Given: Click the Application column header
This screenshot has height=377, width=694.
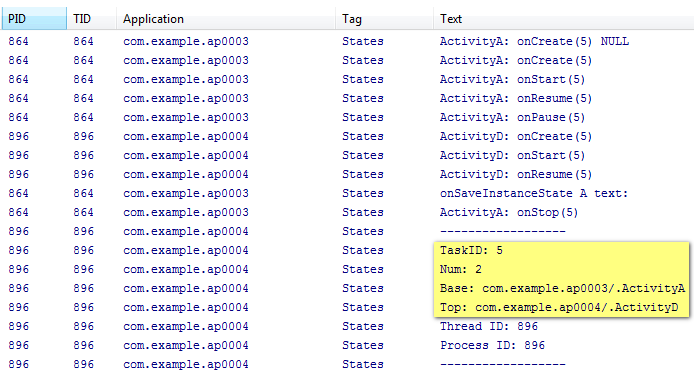Looking at the screenshot, I should pyautogui.click(x=226, y=19).
